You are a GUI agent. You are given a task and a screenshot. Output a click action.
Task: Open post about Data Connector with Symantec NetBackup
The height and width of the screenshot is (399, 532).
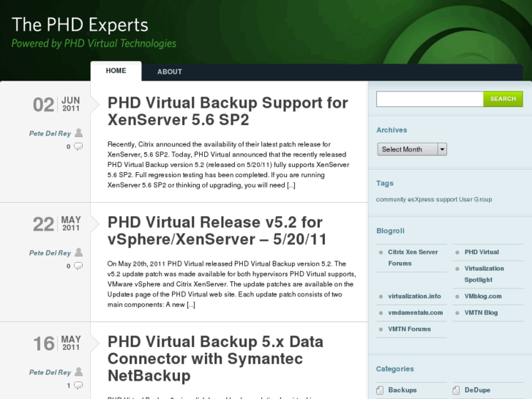tap(215, 359)
